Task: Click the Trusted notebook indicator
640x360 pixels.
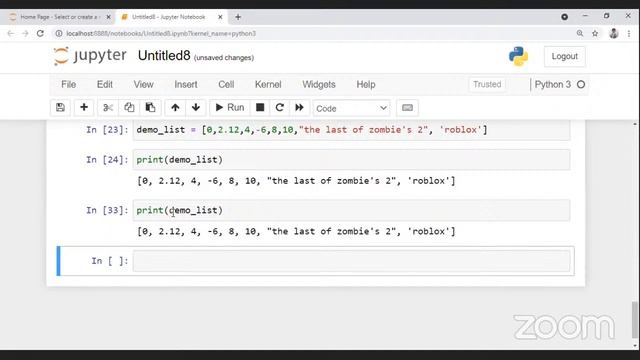Action: click(487, 84)
